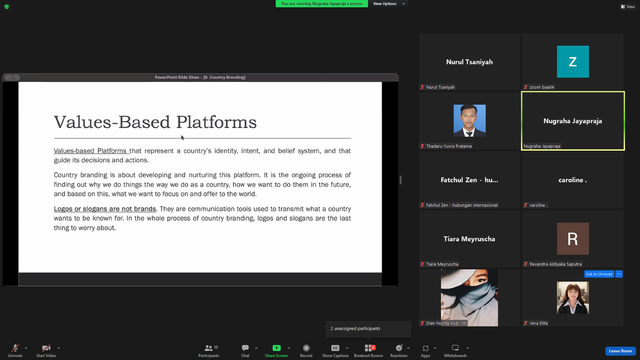Viewport: 640px width, 360px height.
Task: Click the View layout button at top right
Action: 628,7
